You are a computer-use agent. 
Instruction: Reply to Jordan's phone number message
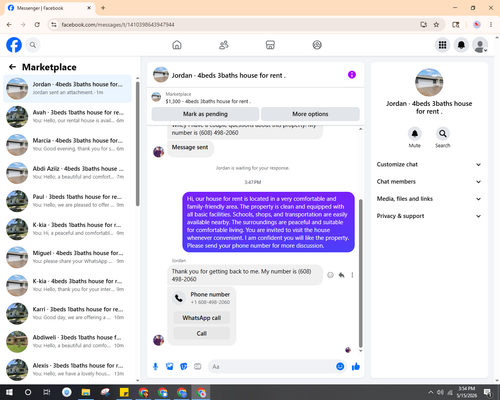(341, 275)
